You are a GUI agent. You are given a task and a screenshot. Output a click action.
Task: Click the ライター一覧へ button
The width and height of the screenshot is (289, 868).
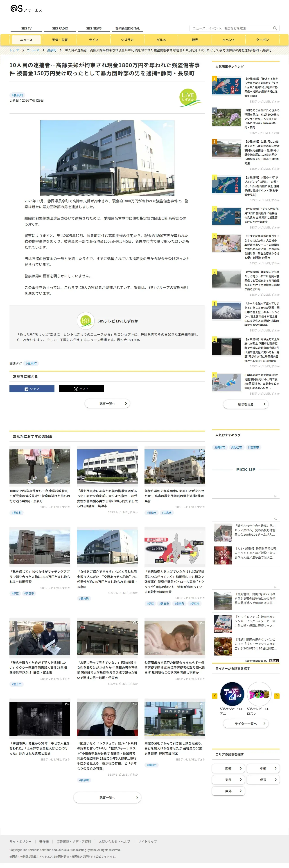[x=246, y=723]
